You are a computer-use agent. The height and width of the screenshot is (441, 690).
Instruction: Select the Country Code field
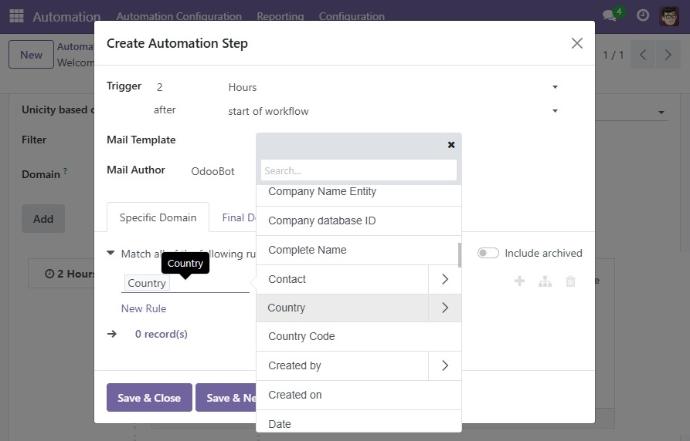pos(359,336)
